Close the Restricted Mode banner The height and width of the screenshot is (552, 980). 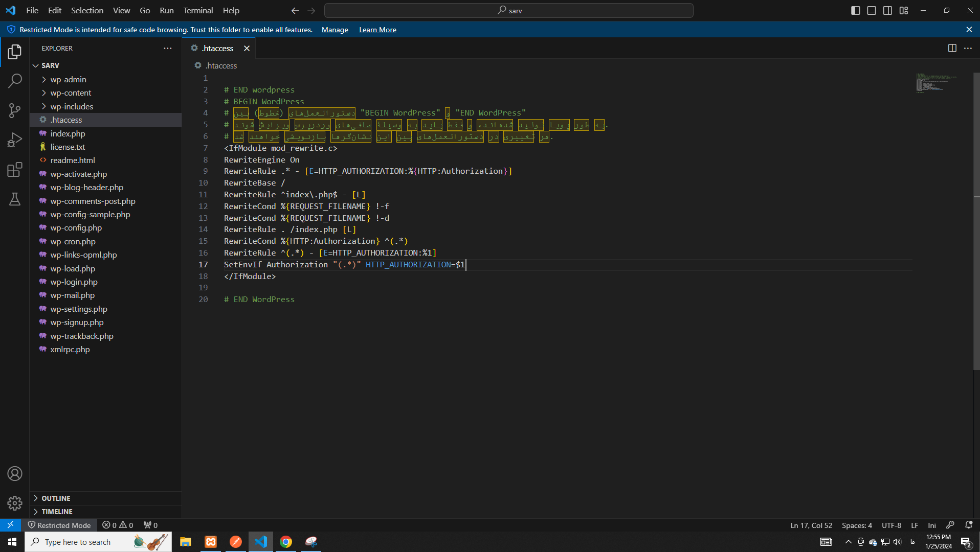[969, 30]
